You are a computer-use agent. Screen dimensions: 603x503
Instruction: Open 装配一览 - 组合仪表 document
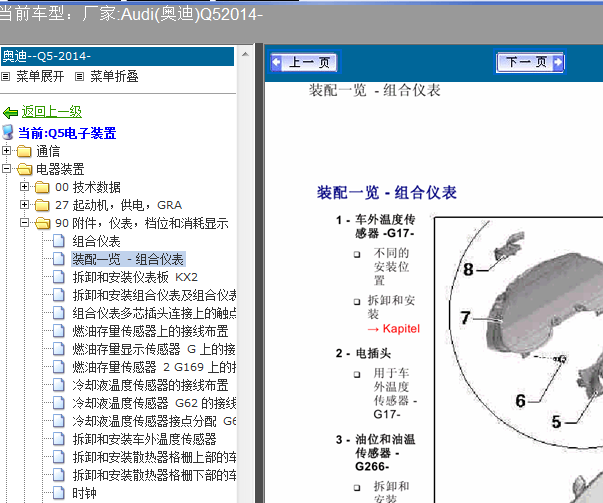click(128, 259)
